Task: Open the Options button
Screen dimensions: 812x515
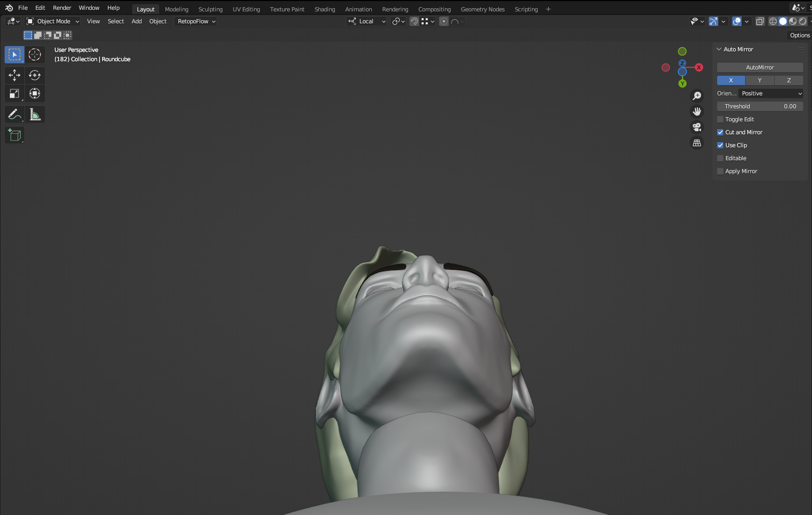Action: point(800,35)
